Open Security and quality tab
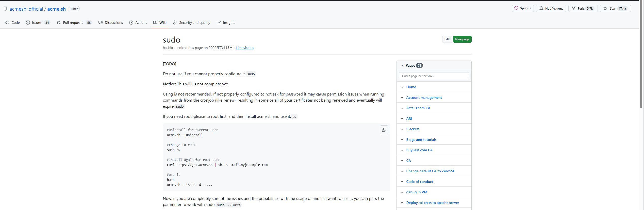 coord(192,23)
